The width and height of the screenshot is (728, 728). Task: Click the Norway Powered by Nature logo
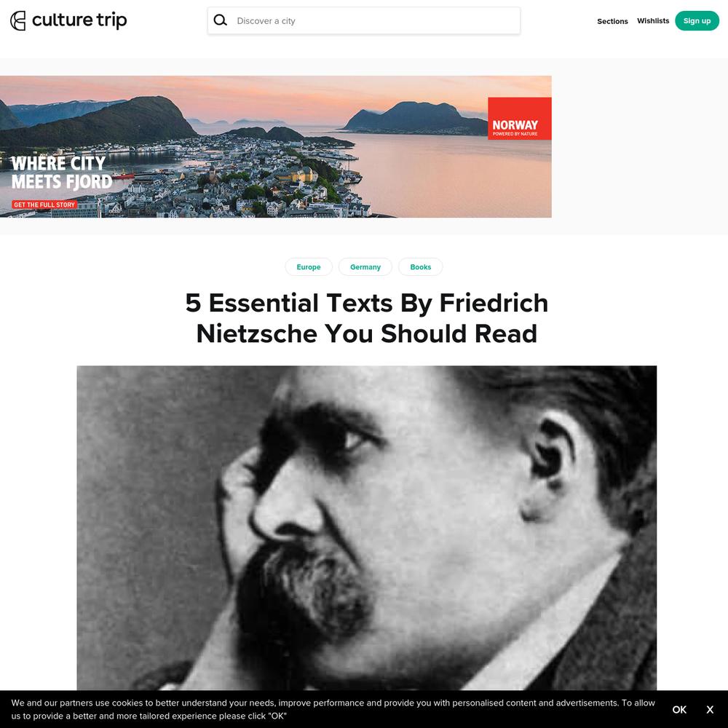(519, 119)
